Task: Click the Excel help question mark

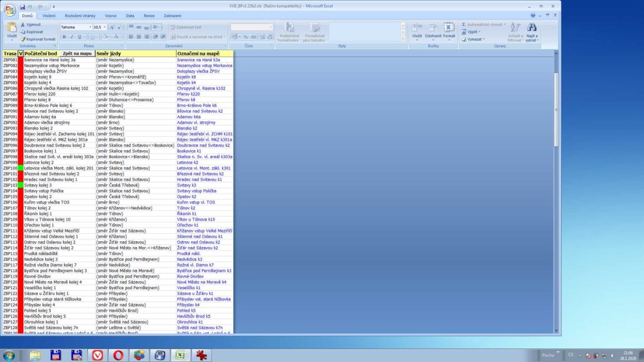Action: [x=535, y=15]
